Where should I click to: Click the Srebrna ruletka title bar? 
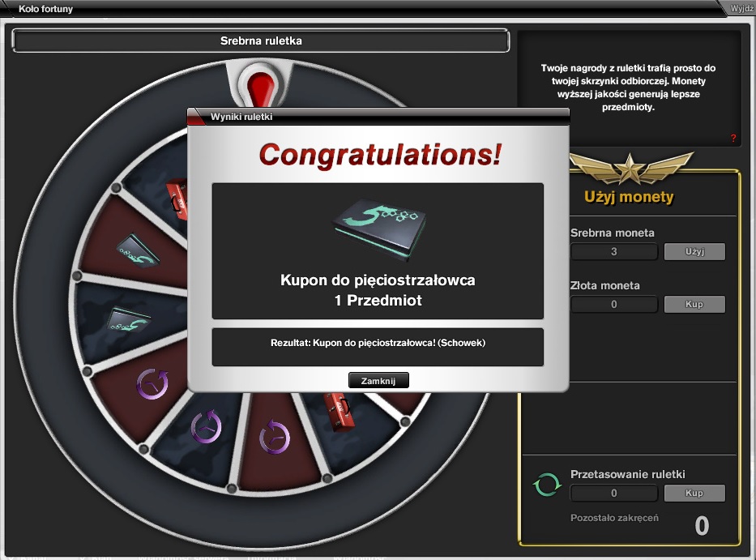pos(261,41)
